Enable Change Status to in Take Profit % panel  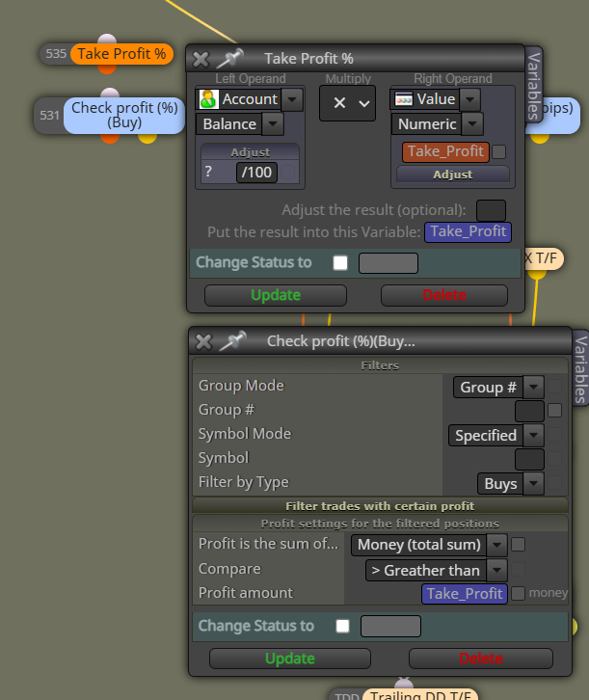(340, 262)
